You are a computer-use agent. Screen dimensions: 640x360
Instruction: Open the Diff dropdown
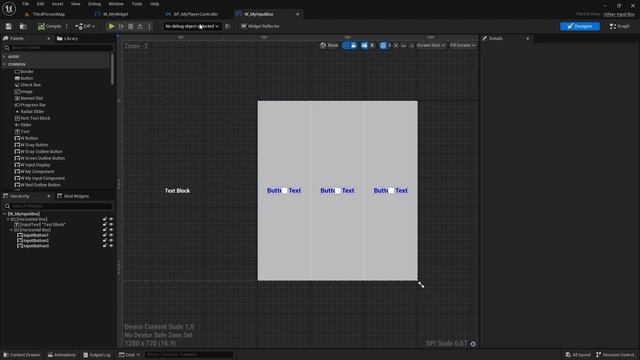point(85,26)
